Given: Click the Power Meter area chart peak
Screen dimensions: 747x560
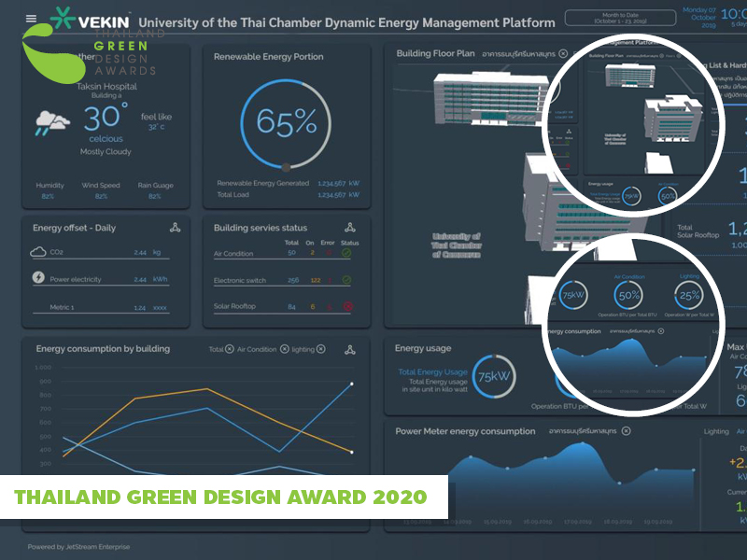Looking at the screenshot, I should pyautogui.click(x=582, y=445).
